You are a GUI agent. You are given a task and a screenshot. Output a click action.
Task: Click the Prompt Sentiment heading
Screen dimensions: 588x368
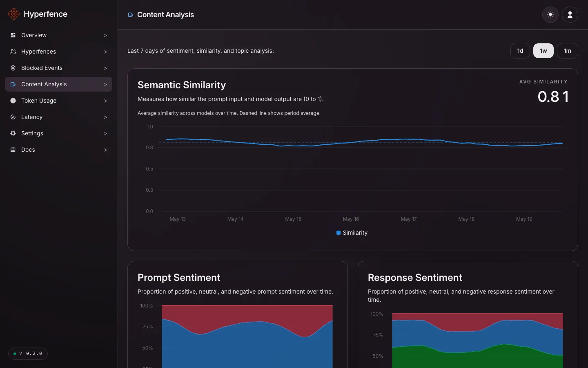179,278
